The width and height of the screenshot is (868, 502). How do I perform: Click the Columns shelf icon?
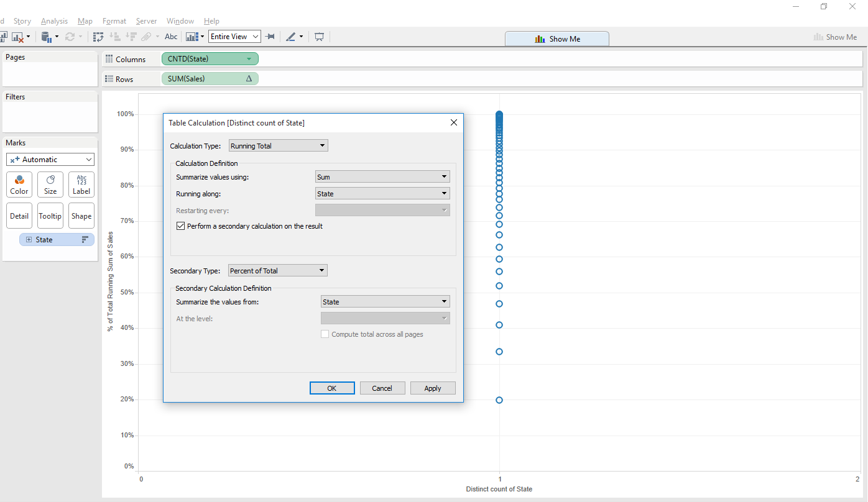pyautogui.click(x=109, y=59)
